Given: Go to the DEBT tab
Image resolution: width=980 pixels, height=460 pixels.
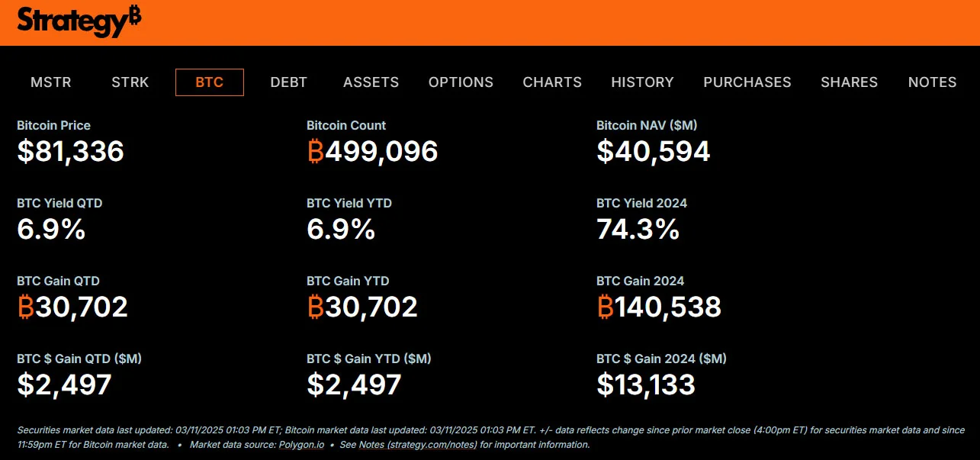Looking at the screenshot, I should [x=289, y=82].
